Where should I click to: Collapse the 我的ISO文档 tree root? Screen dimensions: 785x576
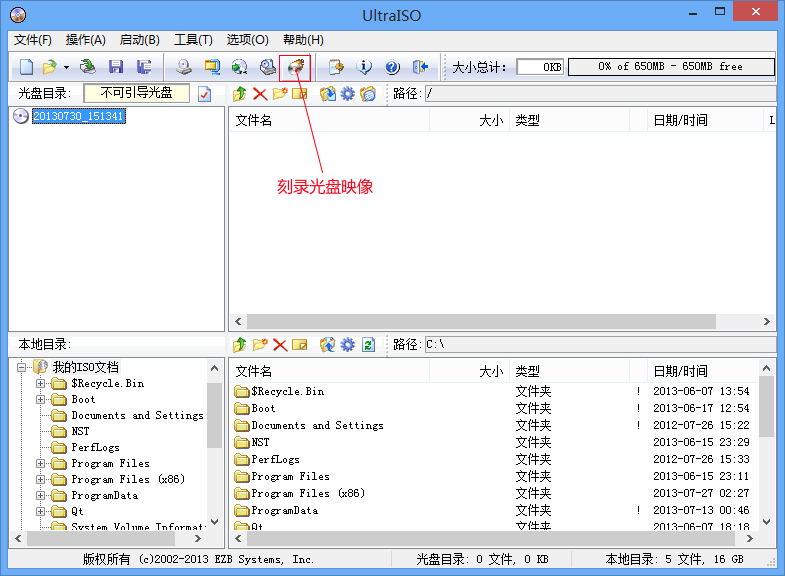click(x=21, y=367)
